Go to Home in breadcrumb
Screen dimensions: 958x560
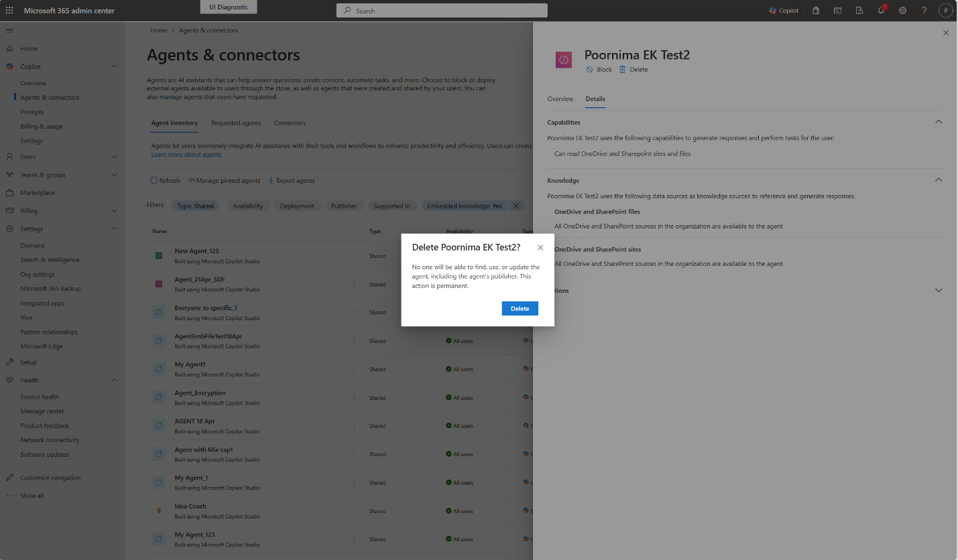[x=159, y=30]
